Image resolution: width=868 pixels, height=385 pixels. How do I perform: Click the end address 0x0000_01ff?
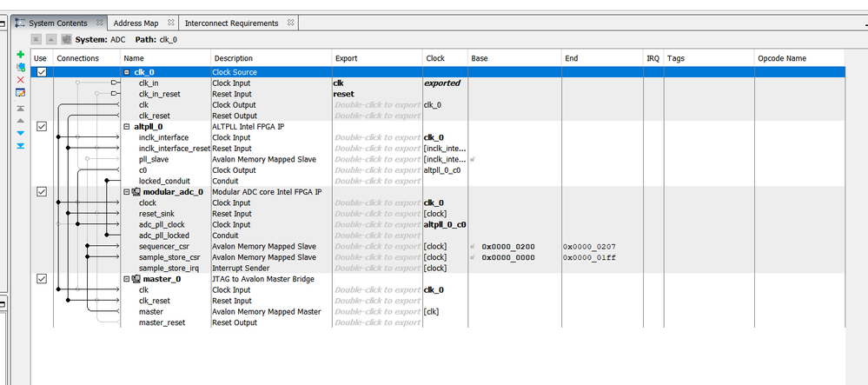click(x=590, y=257)
